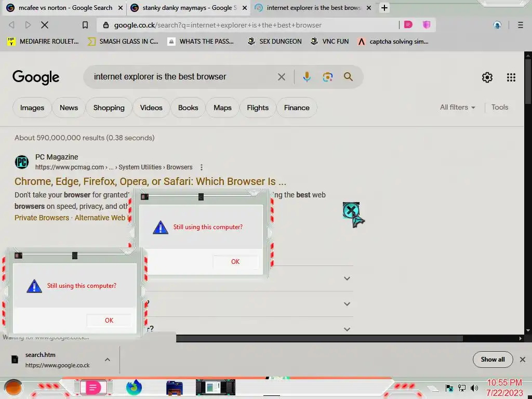Viewport: 532px width, 399px height.
Task: Click the vertical scrollbar thumb
Action: 528,82
